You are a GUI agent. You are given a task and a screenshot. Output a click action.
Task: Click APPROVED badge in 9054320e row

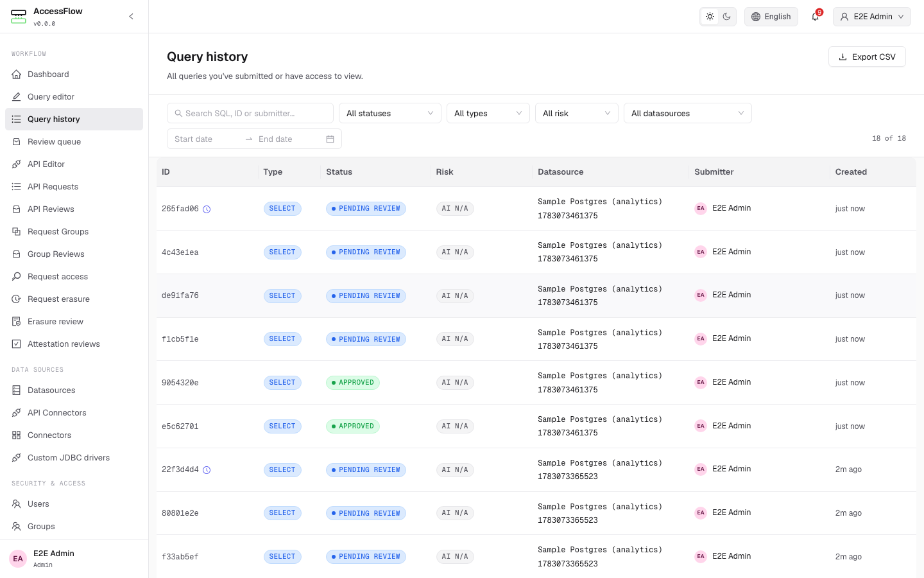[353, 383]
